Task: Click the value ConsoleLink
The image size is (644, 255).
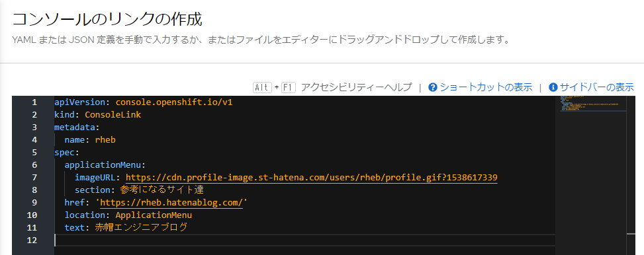Action: 113,115
